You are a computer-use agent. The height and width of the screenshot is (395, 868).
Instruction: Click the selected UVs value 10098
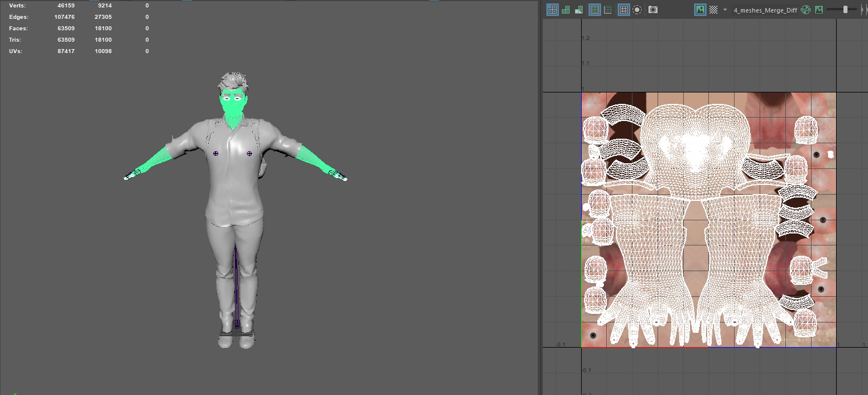pyautogui.click(x=103, y=51)
